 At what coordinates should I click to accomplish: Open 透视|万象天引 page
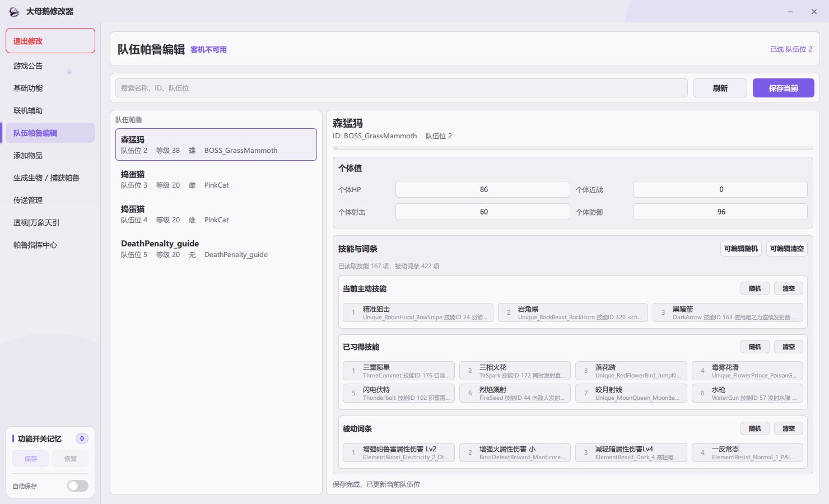(x=50, y=223)
